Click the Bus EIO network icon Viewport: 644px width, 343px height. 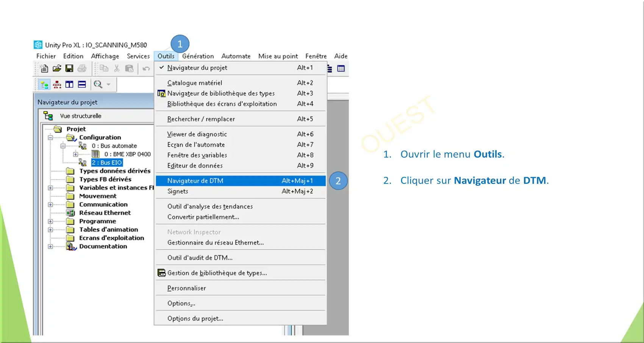click(83, 162)
